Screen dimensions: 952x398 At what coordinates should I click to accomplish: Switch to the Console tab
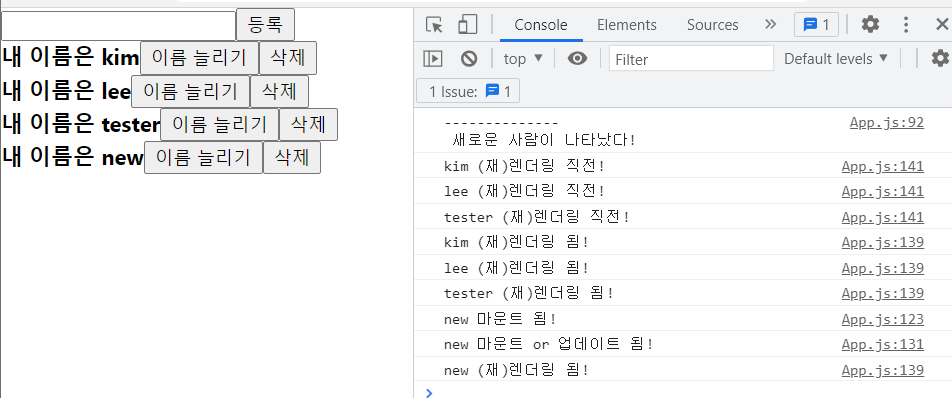click(x=541, y=25)
